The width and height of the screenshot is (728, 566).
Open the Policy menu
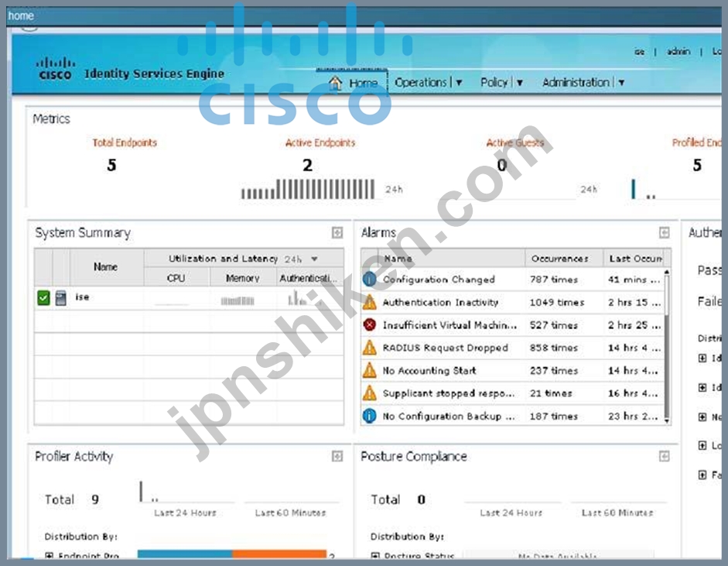(x=502, y=83)
